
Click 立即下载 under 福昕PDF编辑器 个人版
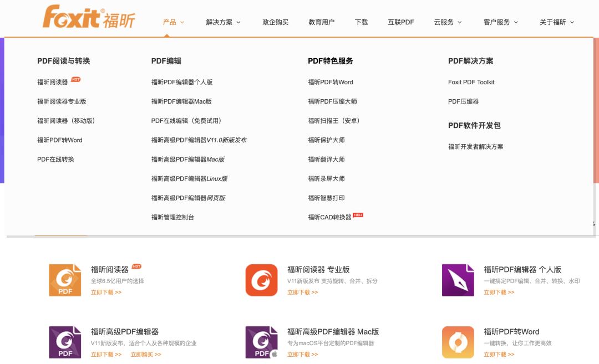click(x=499, y=293)
